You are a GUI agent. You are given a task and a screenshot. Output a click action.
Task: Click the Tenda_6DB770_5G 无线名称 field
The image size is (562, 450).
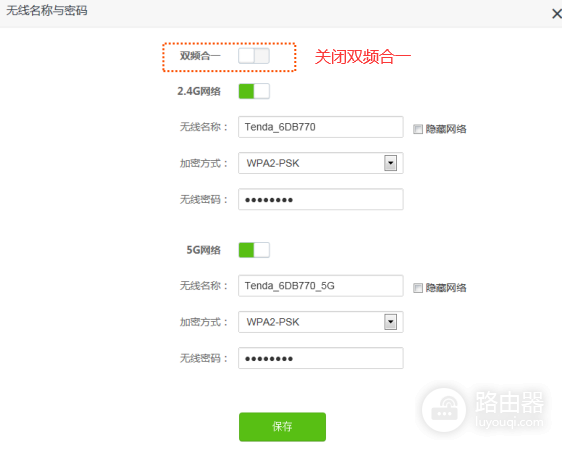click(x=320, y=286)
